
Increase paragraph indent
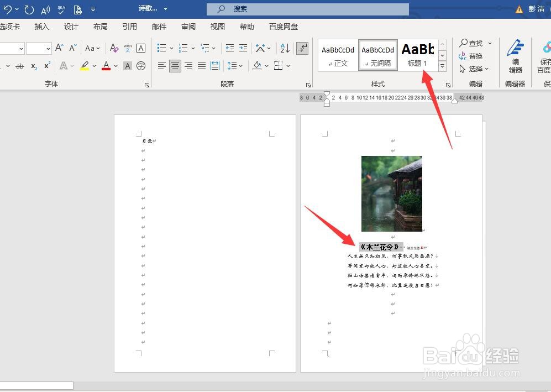pos(243,48)
